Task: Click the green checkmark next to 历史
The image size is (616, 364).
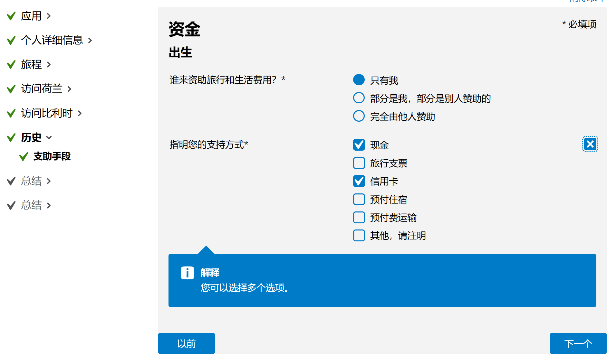Action: [x=11, y=137]
